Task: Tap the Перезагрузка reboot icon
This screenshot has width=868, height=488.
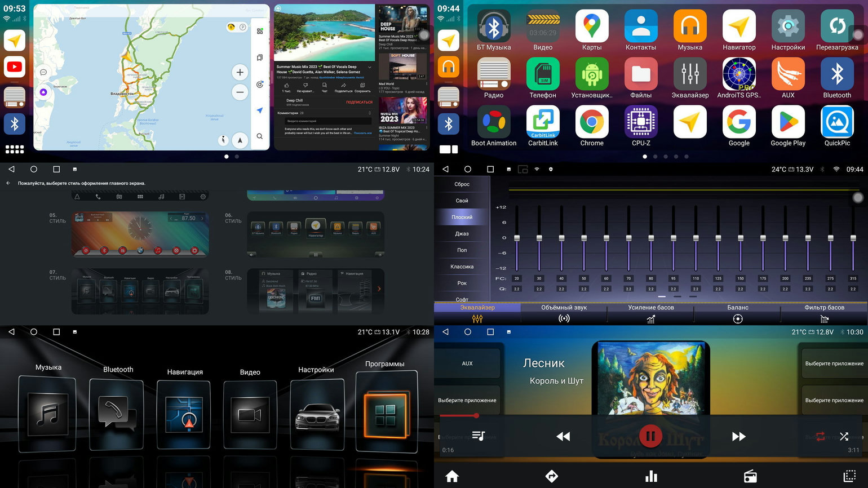Action: (837, 26)
